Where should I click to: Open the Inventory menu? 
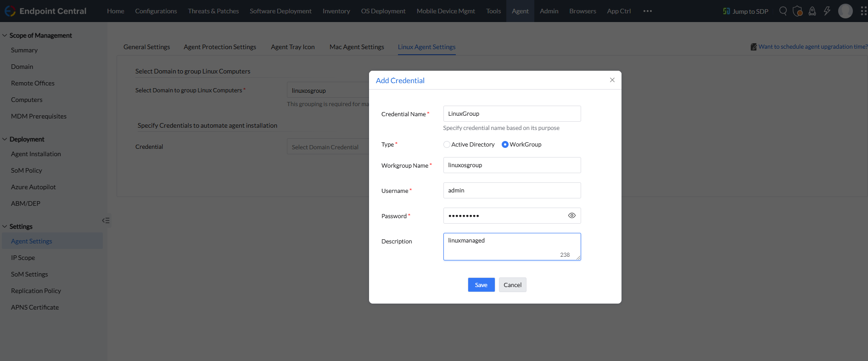click(336, 11)
